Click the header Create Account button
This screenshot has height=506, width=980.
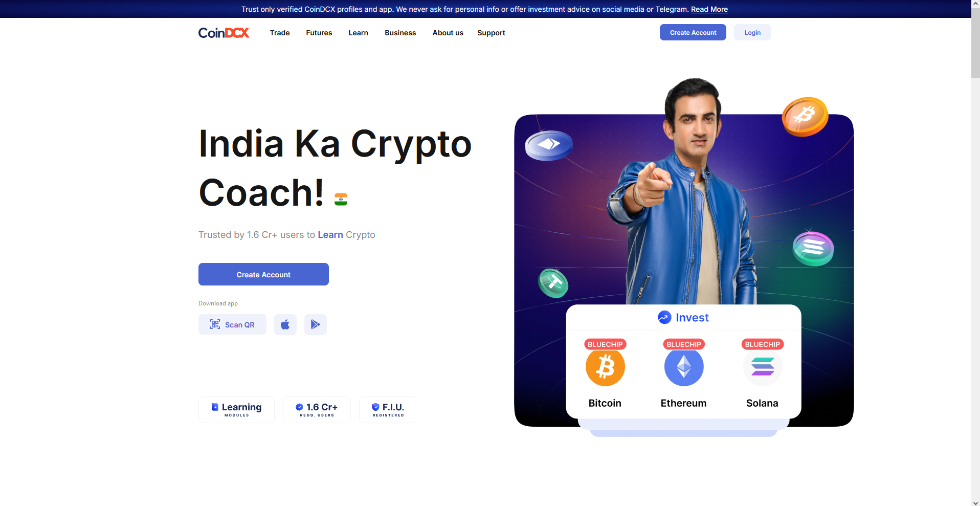pyautogui.click(x=693, y=32)
